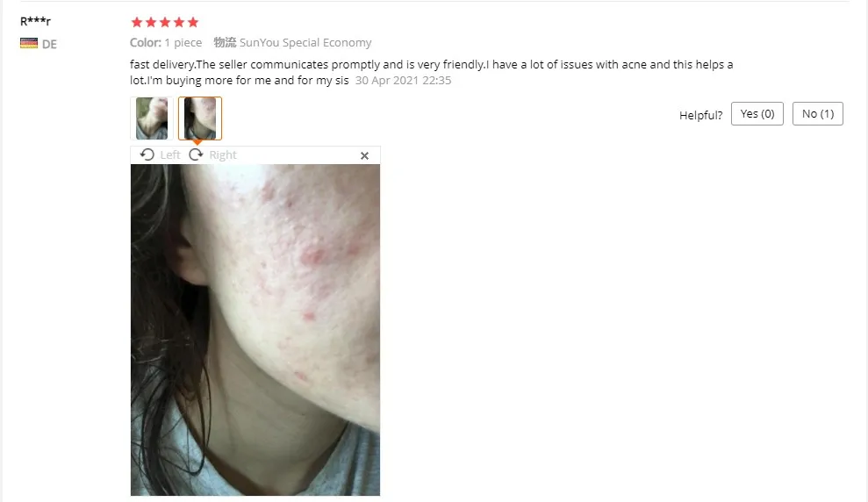Click the second red rating star
Viewport: 868px width, 502px height.
click(x=151, y=22)
